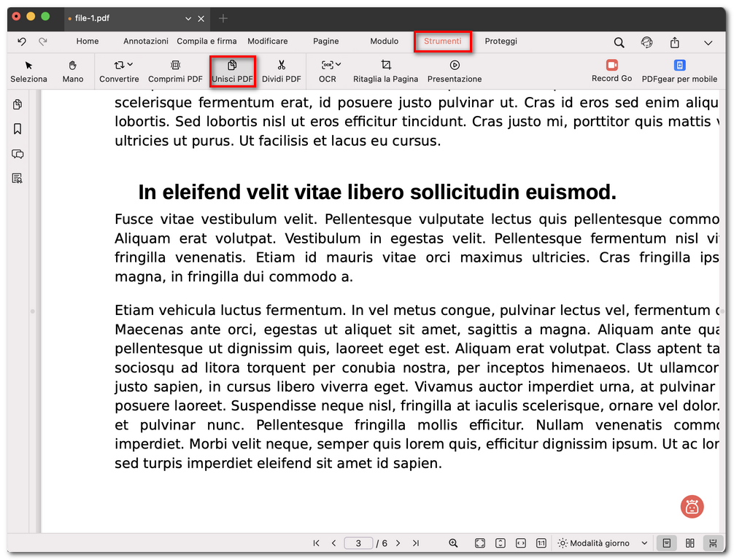The width and height of the screenshot is (734, 560).
Task: Open Ritaglia la Pagina tool
Action: 385,70
